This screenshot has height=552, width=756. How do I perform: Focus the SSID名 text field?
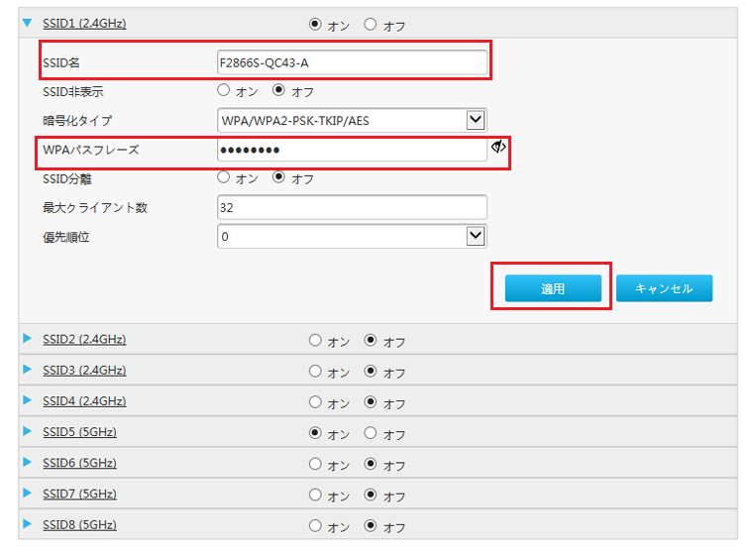coord(352,62)
